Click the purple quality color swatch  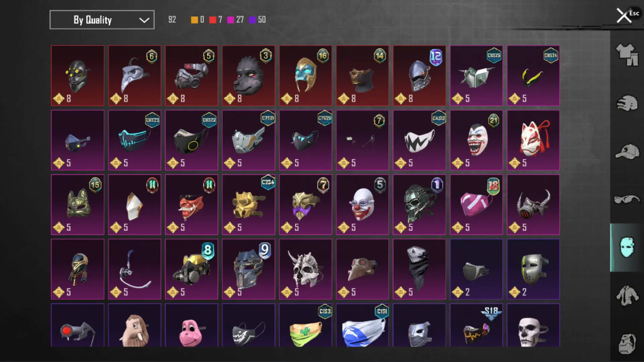click(x=252, y=20)
